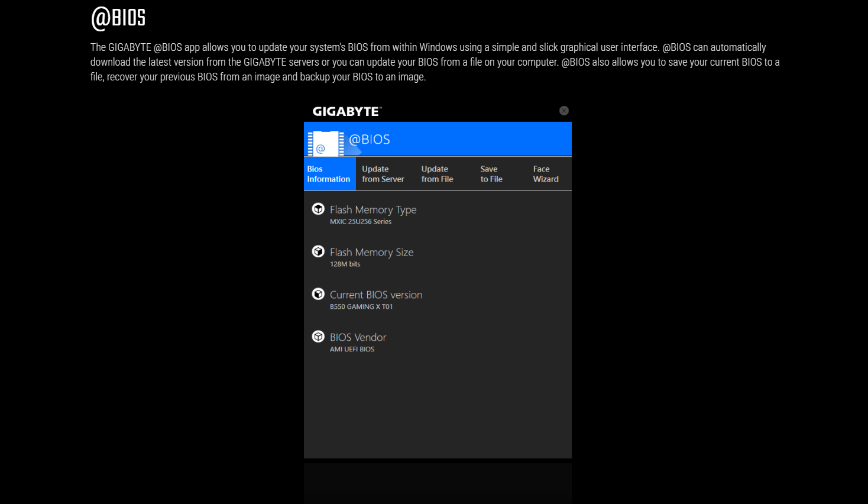Click the cube icon beside Flash Memory Size
Viewport: 868px width, 504px height.
318,251
